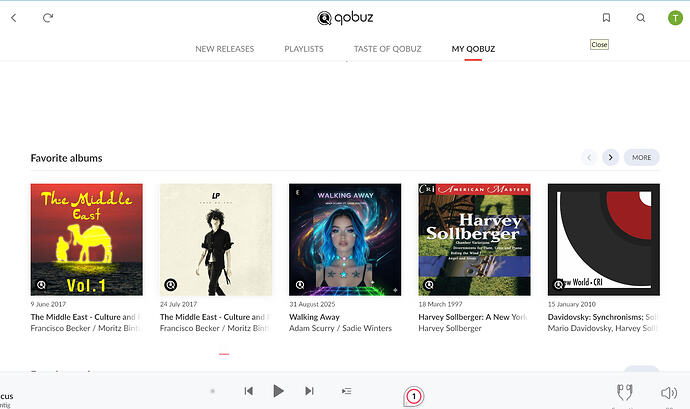Go back with the left chevron arrow
The height and width of the screenshot is (409, 690).
click(x=14, y=18)
